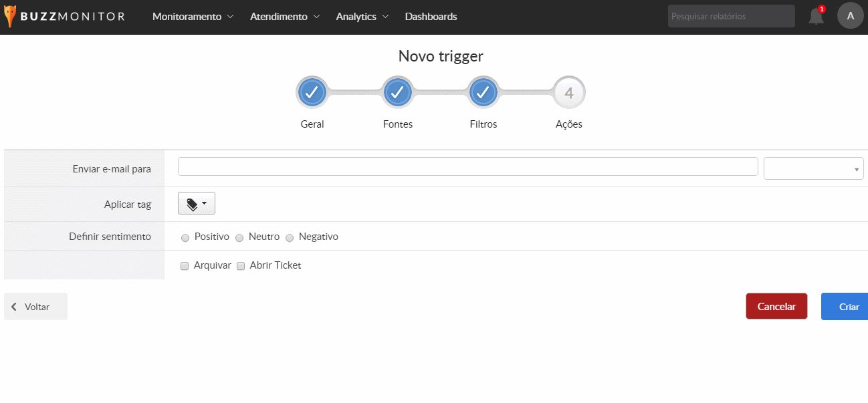Click the Enviar e-mail para input field

point(467,166)
